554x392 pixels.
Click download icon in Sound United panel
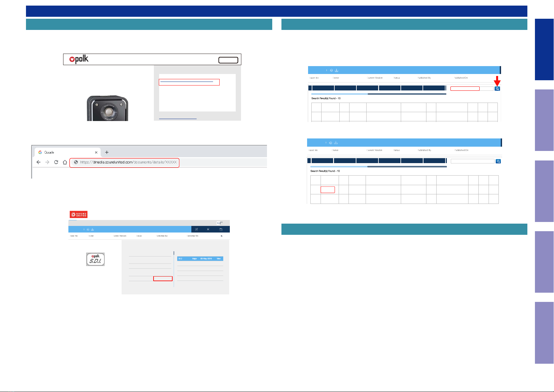[92, 230]
